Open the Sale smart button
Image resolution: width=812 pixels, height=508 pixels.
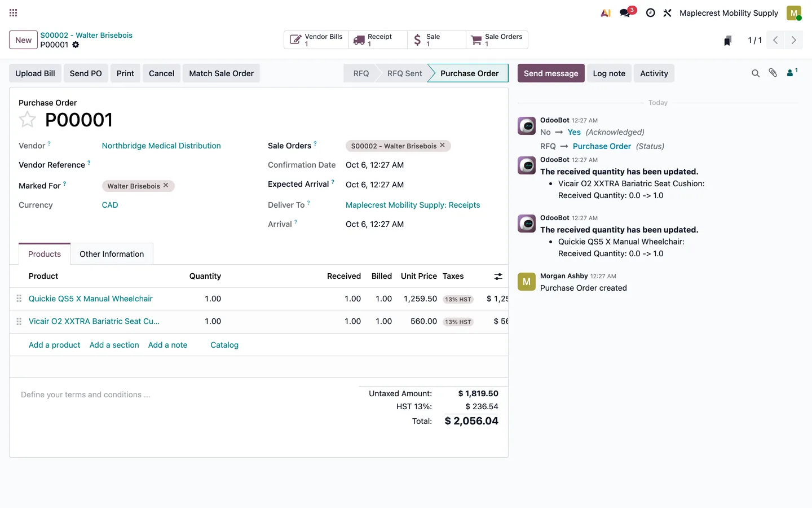pos(436,40)
